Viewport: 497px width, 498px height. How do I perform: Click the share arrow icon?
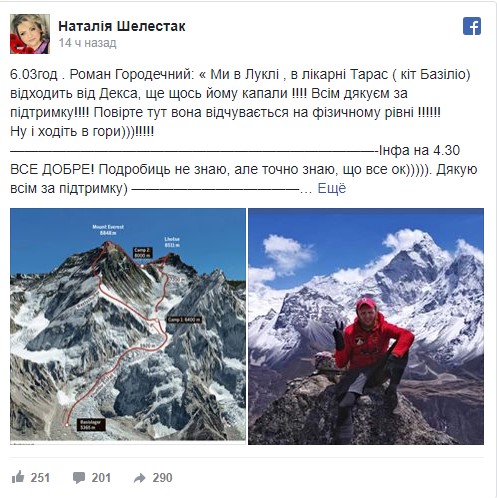pos(140,478)
